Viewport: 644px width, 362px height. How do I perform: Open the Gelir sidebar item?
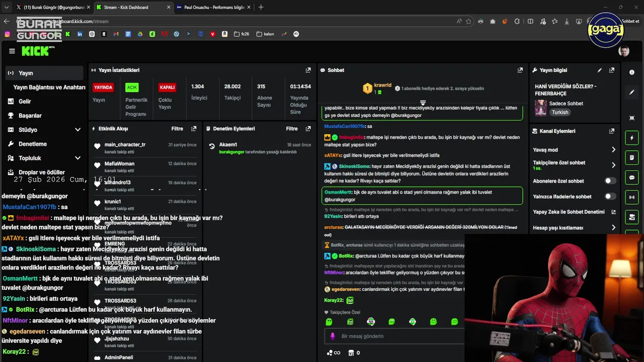coord(25,101)
